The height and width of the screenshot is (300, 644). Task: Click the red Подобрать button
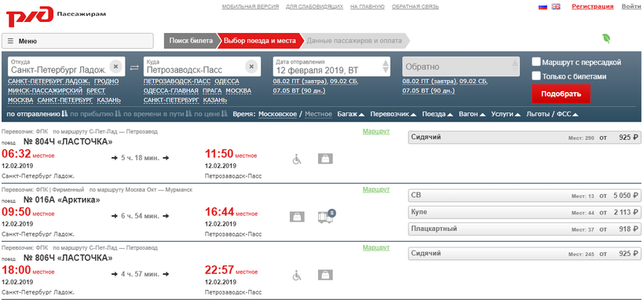click(561, 93)
